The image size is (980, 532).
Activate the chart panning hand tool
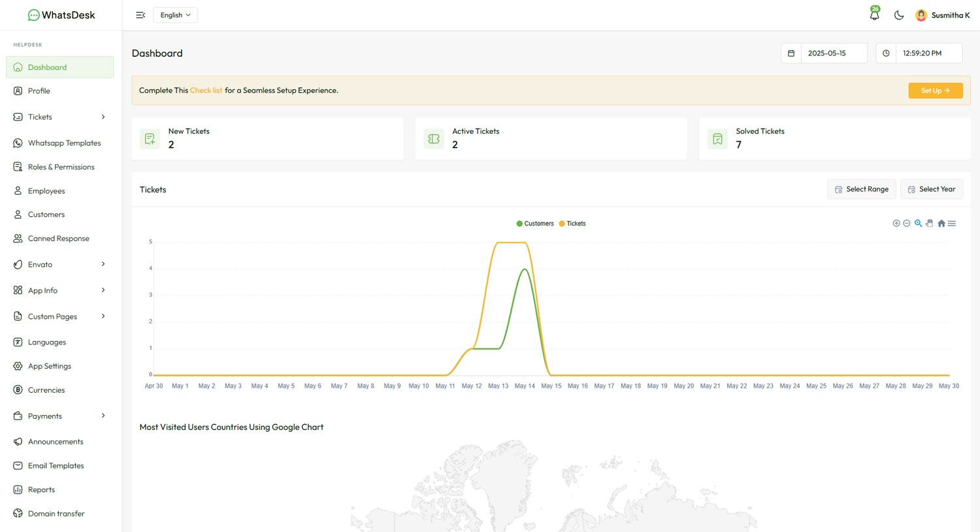point(930,224)
